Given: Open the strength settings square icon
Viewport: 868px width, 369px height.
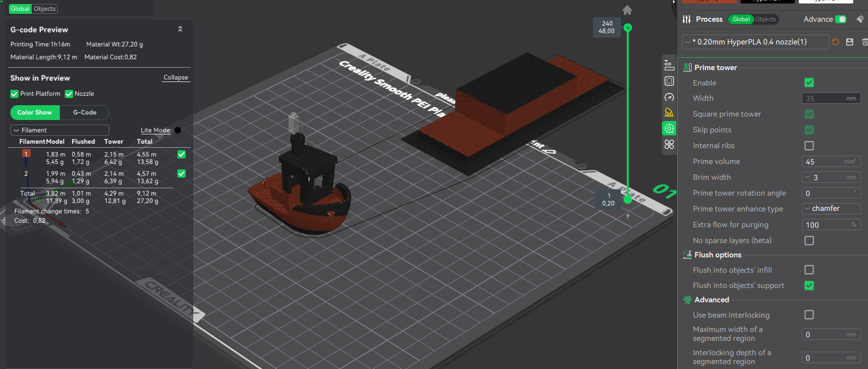Looking at the screenshot, I should pyautogui.click(x=669, y=81).
